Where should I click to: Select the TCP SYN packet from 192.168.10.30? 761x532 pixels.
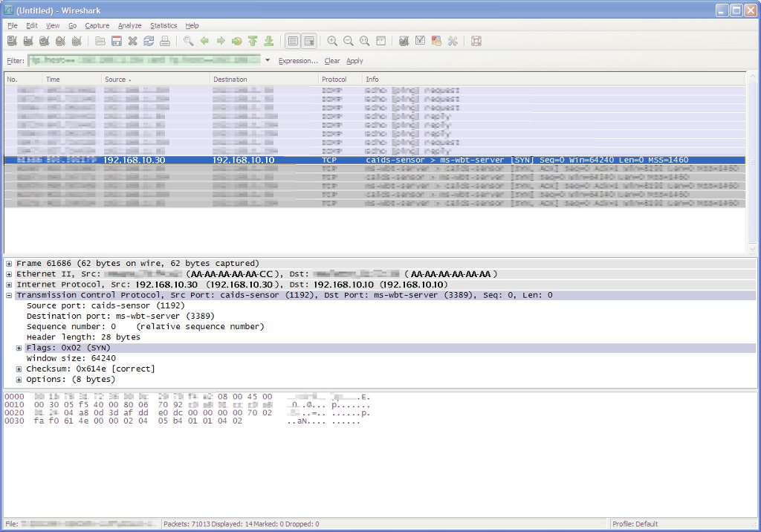pyautogui.click(x=375, y=160)
